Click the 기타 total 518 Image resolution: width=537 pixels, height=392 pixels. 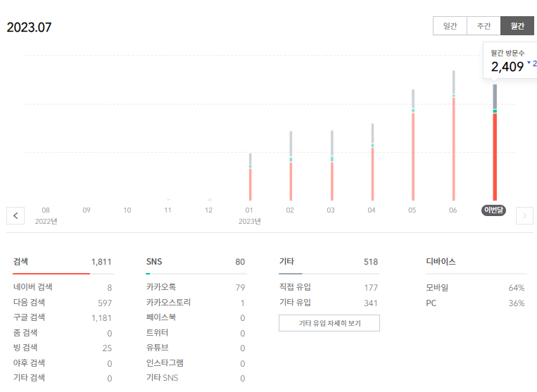coord(371,262)
